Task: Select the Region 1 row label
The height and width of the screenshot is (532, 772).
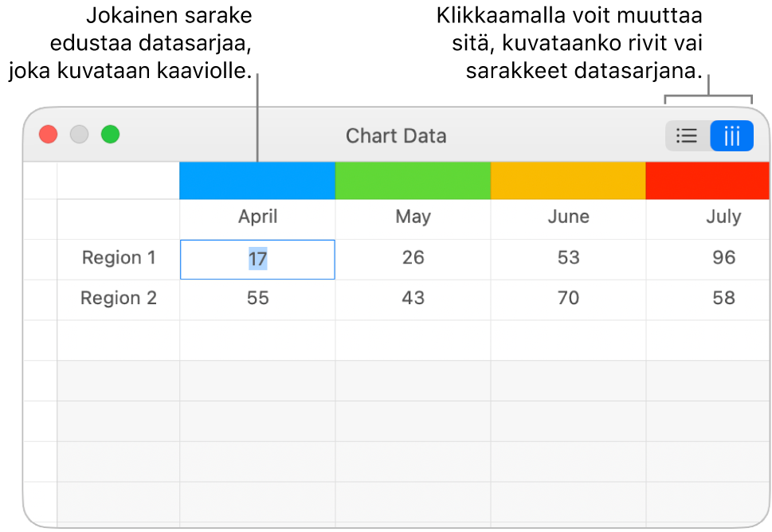Action: (x=119, y=258)
